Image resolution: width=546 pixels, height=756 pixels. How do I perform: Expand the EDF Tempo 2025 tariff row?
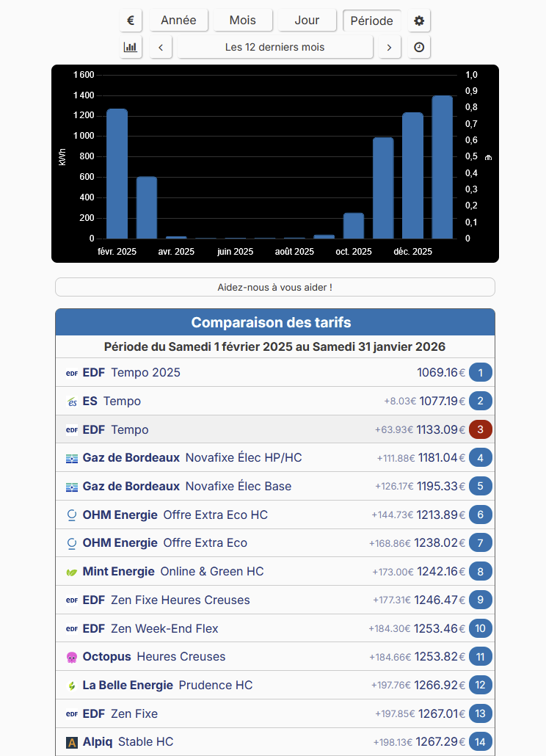coord(274,373)
